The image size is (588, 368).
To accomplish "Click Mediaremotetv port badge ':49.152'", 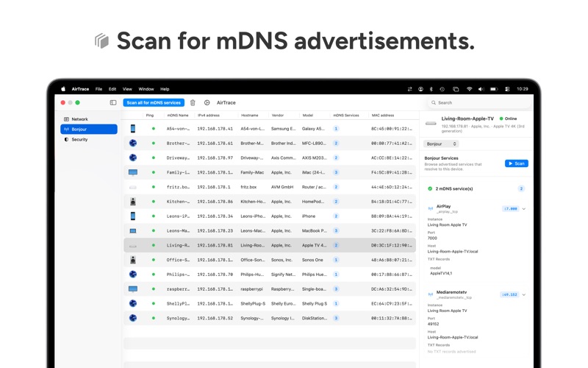I will coord(509,295).
